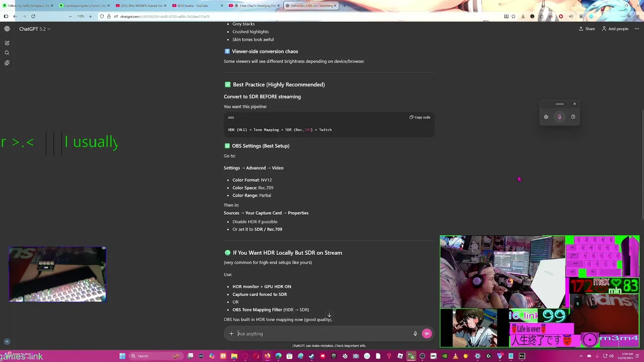Open browser hamburger menu

click(637, 16)
